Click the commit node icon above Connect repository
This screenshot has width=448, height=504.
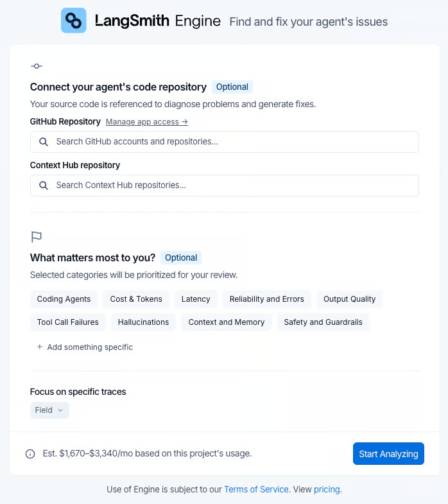(37, 66)
